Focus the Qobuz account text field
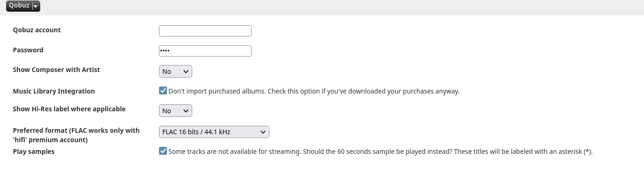644x181 pixels. click(x=205, y=31)
